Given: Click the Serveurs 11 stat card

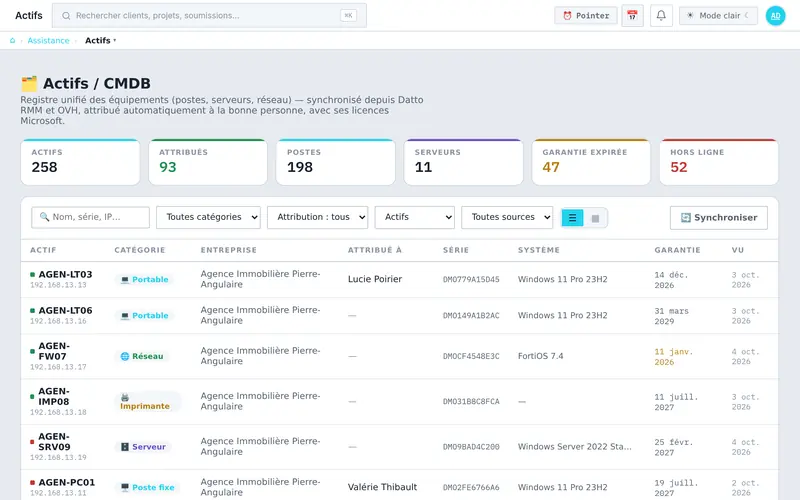Looking at the screenshot, I should coord(463,162).
